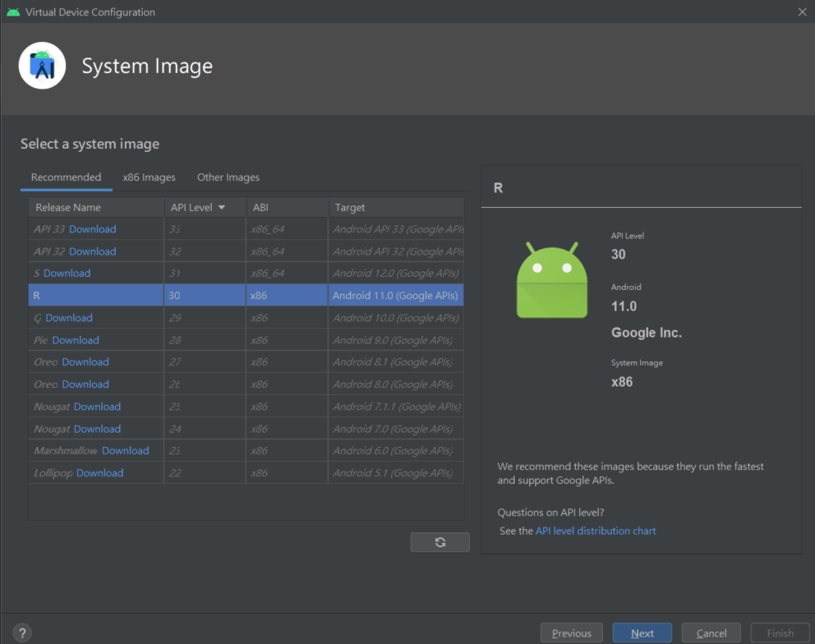The height and width of the screenshot is (644, 815).
Task: Download the API 33 system image
Action: click(92, 229)
